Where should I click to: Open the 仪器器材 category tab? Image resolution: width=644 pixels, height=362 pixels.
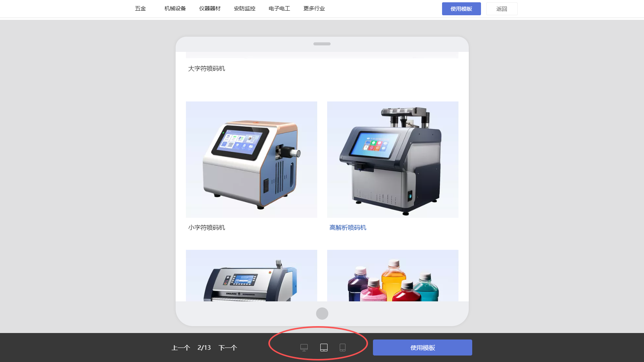(x=210, y=8)
